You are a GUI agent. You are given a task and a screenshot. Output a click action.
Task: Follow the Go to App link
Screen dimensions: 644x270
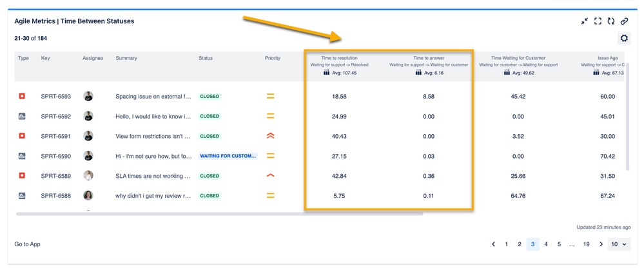27,244
